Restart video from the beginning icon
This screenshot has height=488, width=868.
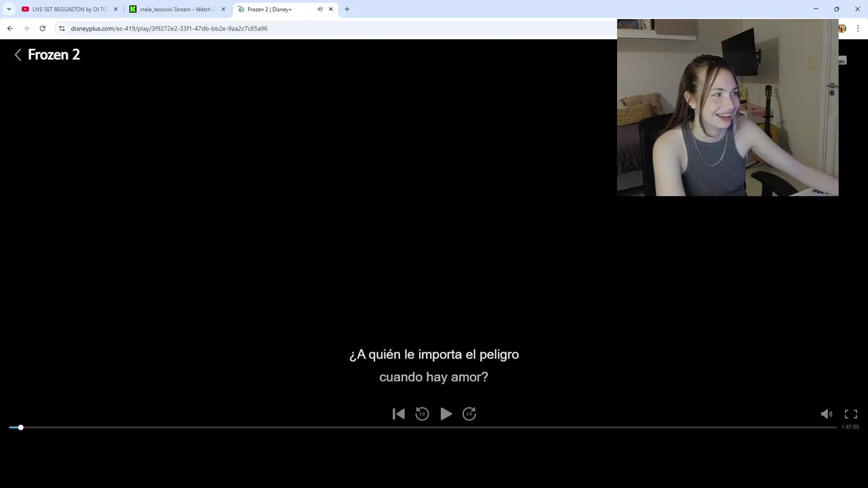[399, 414]
